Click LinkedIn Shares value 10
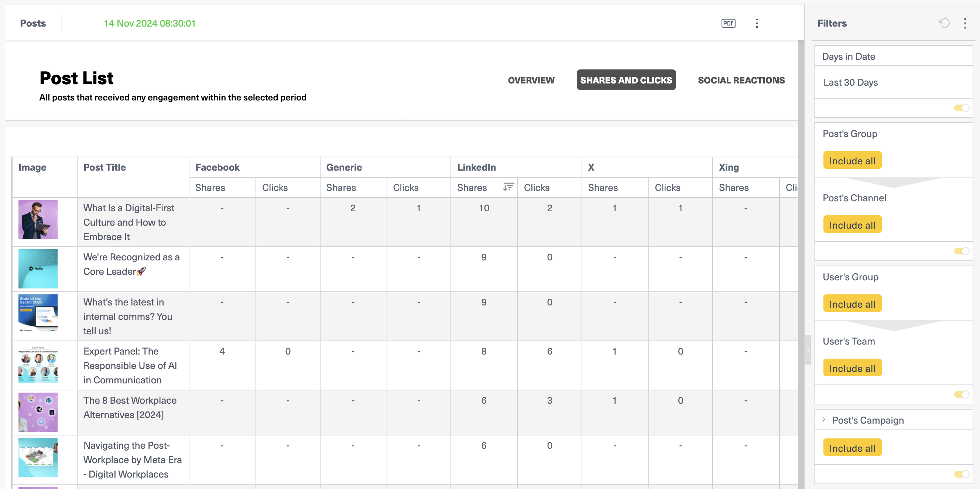Screen dimensions: 980x489 coord(483,208)
